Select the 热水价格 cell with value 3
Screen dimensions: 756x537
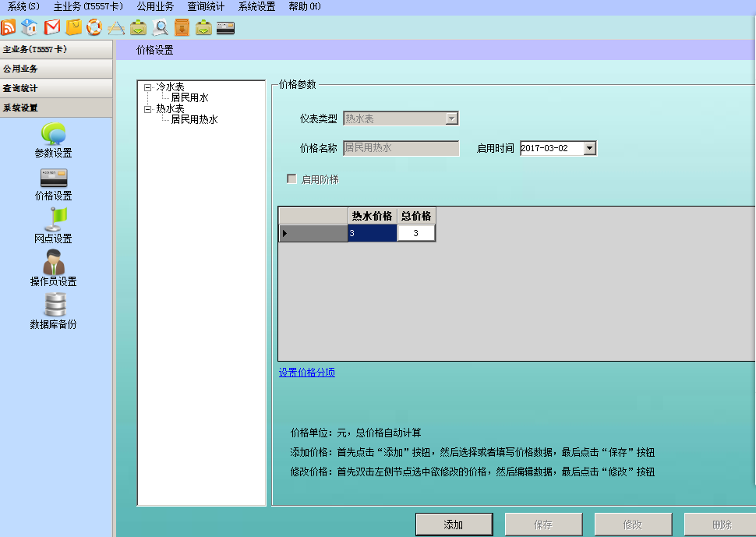pyautogui.click(x=373, y=233)
